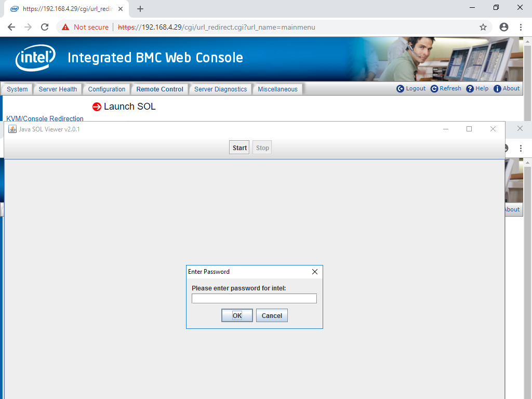Focus the password input field
This screenshot has width=532, height=399.
point(254,299)
